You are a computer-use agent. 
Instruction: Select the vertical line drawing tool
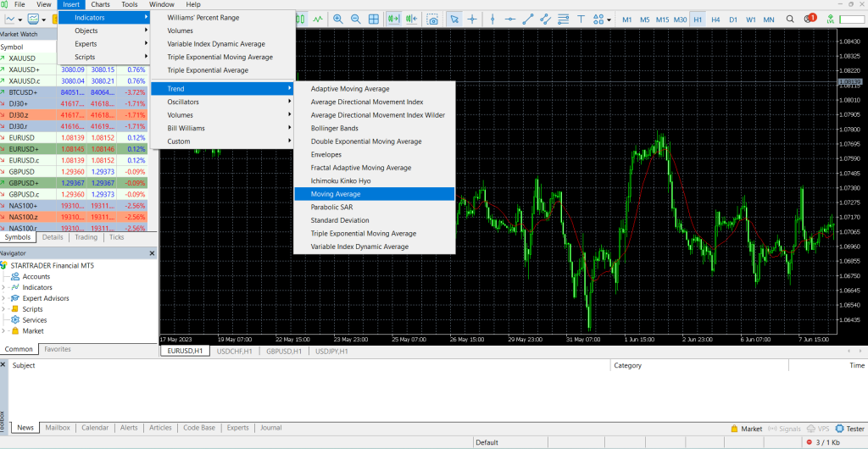492,19
